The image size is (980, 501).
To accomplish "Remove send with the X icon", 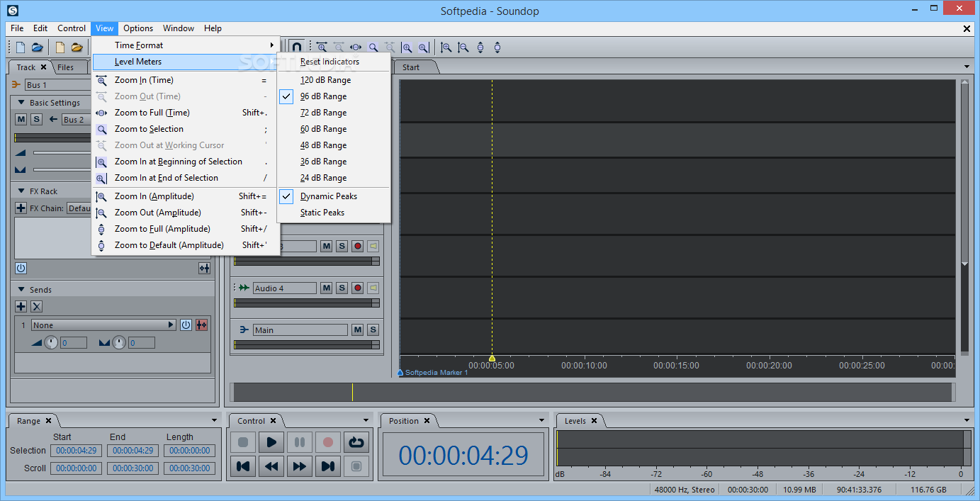I will (x=37, y=306).
